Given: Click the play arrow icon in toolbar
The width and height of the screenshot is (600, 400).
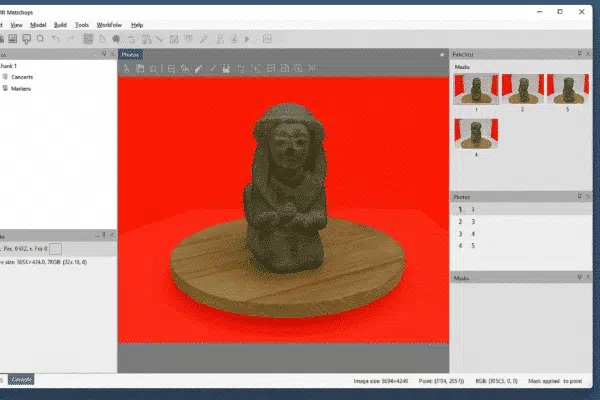Looking at the screenshot, I should pyautogui.click(x=246, y=39).
